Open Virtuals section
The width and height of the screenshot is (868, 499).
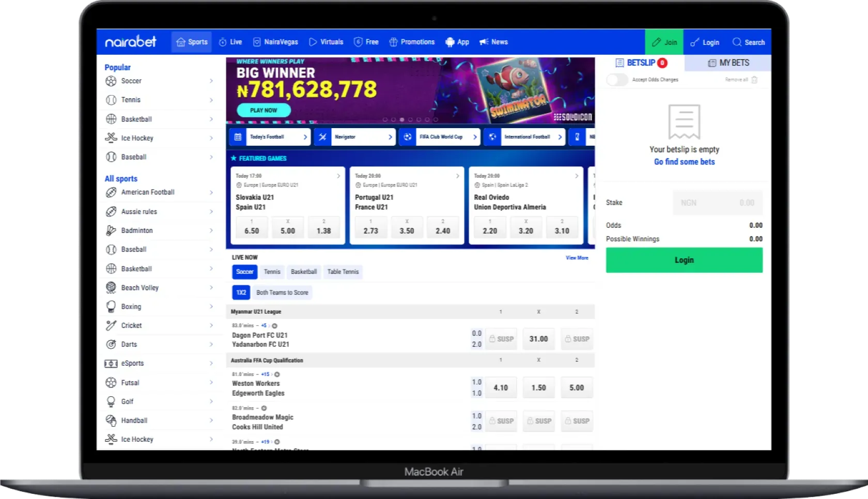[326, 42]
